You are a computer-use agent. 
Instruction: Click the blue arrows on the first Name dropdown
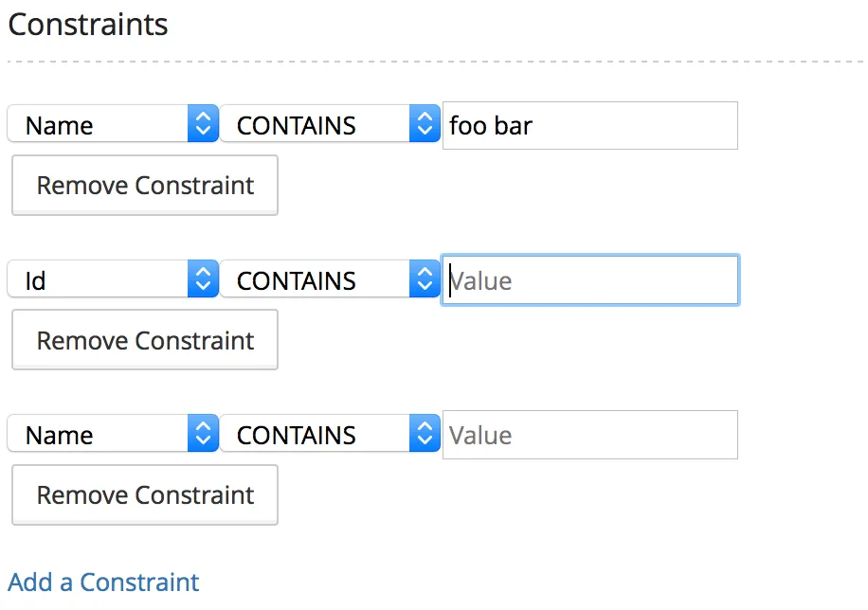(x=202, y=124)
